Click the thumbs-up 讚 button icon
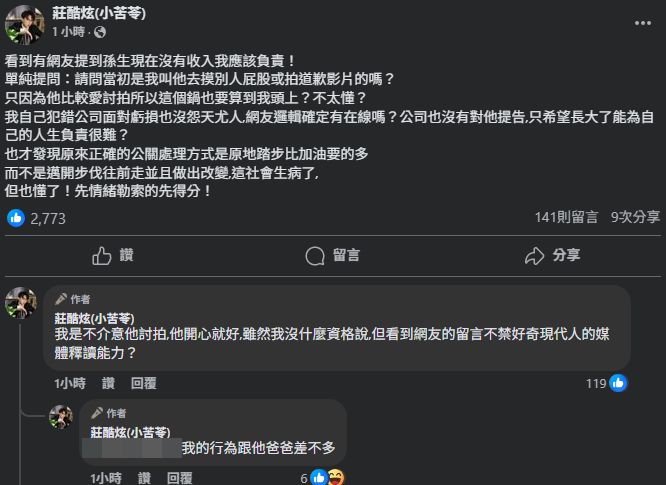Image resolution: width=666 pixels, height=485 pixels. (102, 255)
